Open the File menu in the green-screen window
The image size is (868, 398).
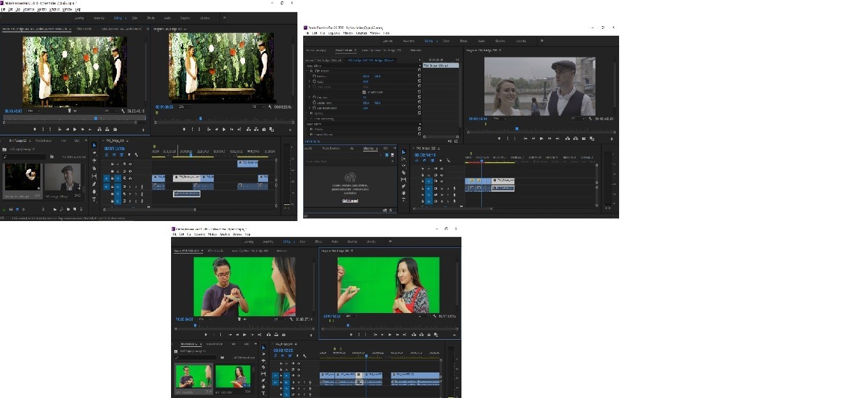click(174, 234)
